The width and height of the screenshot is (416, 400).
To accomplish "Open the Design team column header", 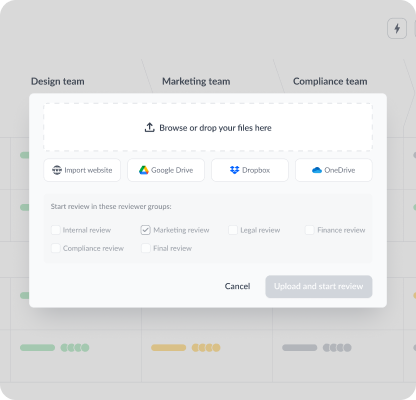I will pos(58,81).
